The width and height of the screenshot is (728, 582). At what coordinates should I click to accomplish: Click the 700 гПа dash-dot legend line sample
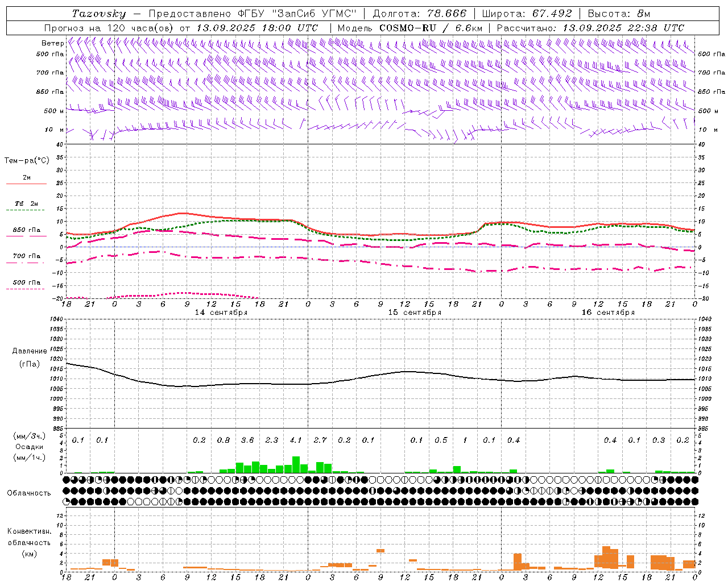[x=26, y=263]
